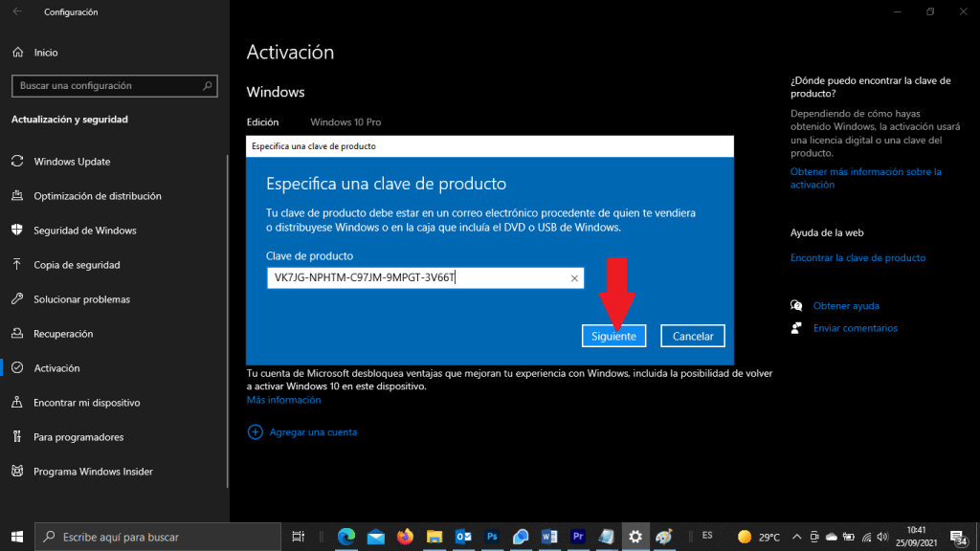980x551 pixels.
Task: Click the Cancelar button
Action: pos(693,336)
